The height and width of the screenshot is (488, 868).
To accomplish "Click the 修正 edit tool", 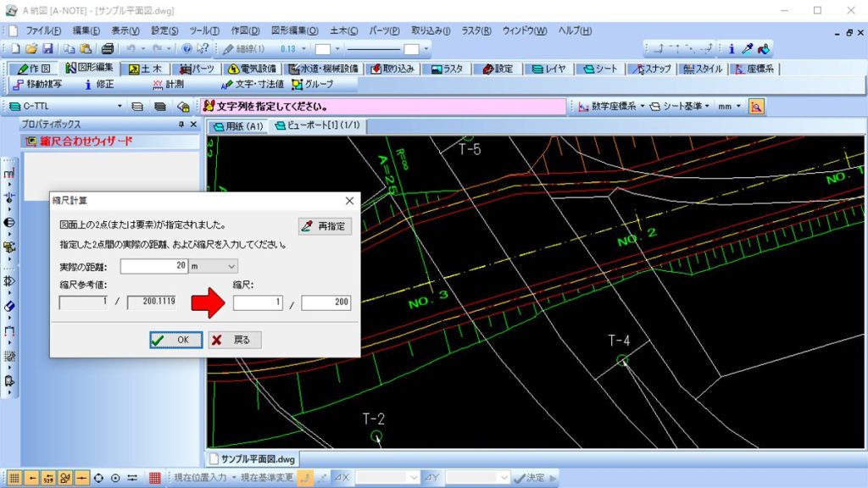I will (97, 85).
